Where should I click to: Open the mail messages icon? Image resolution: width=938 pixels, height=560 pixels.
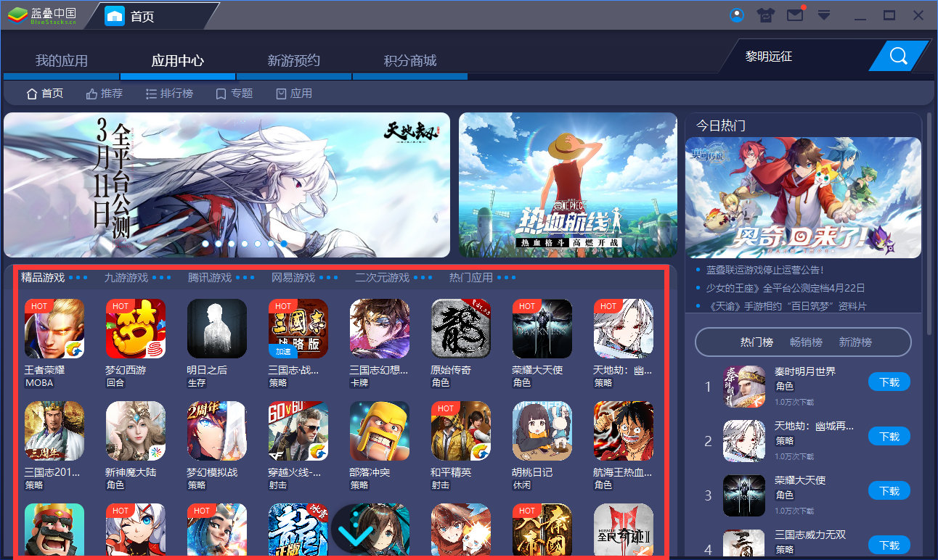tap(795, 15)
